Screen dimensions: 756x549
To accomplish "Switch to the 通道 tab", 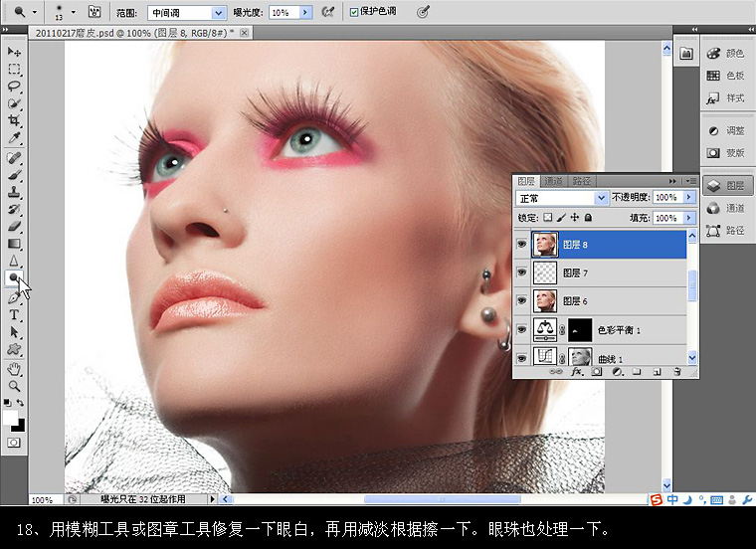I will 553,181.
